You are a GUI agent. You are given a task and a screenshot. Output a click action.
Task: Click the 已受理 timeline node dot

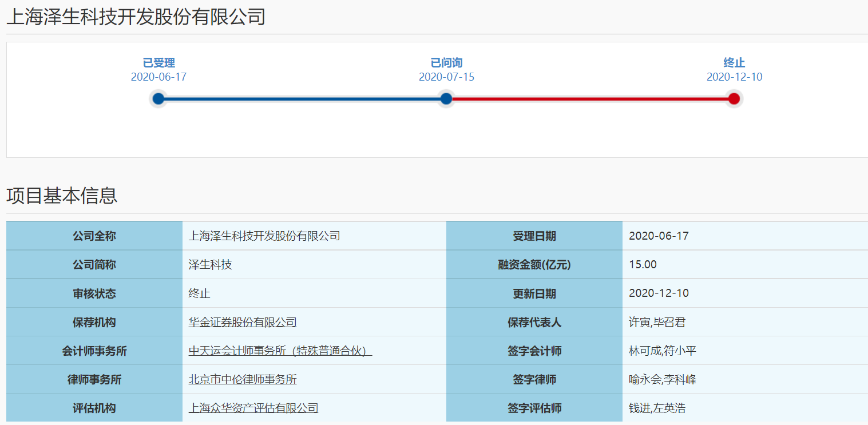(x=158, y=99)
